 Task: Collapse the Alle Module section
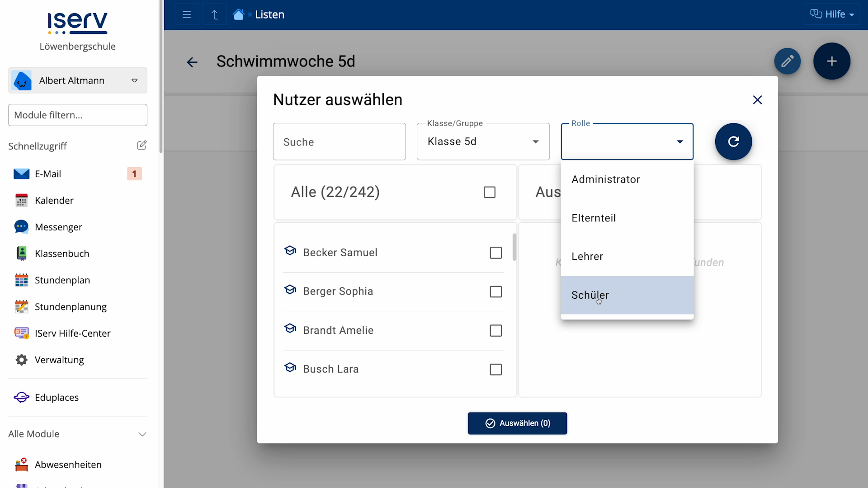pyautogui.click(x=142, y=434)
